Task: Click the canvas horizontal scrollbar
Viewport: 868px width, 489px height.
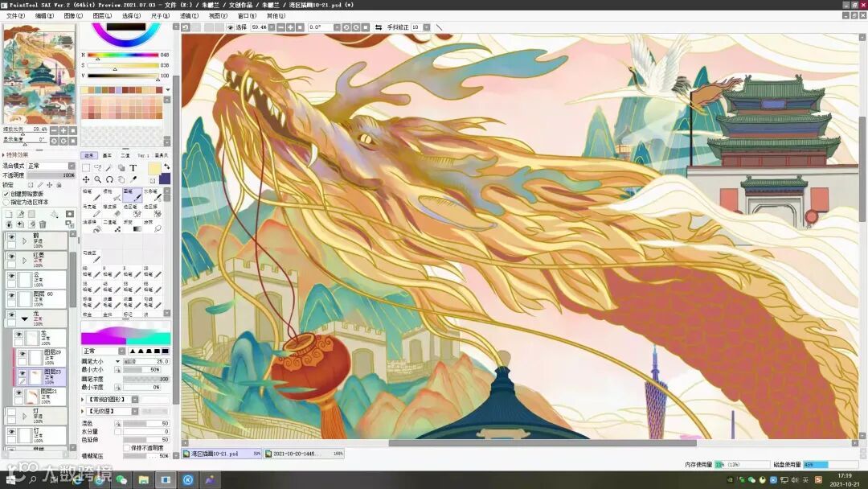Action: pyautogui.click(x=542, y=443)
